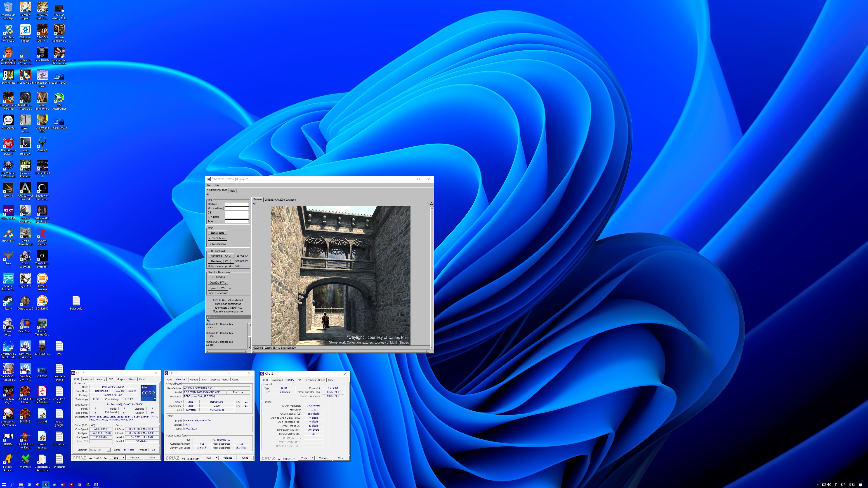
Task: Open Mainboard tab in left CPU-Z window
Action: tap(88, 380)
